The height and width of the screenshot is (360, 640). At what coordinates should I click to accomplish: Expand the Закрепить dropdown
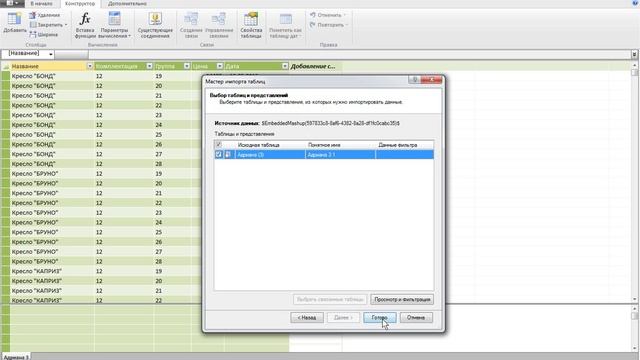coord(66,25)
